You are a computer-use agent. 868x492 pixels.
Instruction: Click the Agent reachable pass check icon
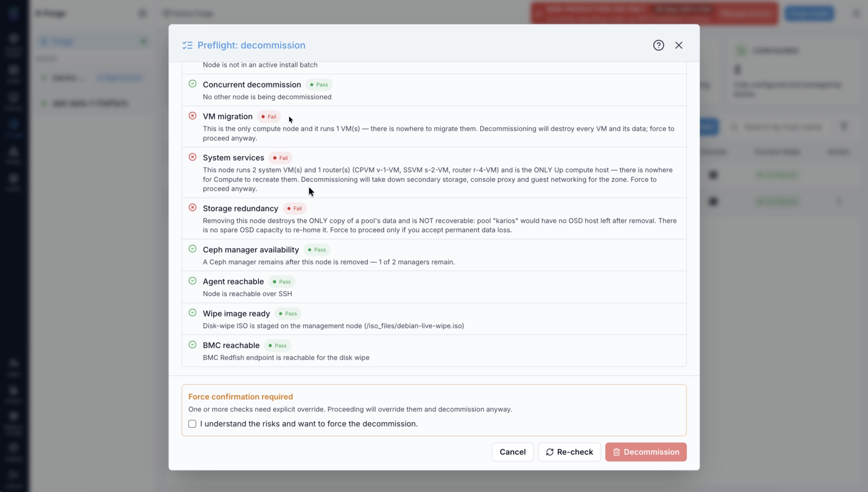193,281
